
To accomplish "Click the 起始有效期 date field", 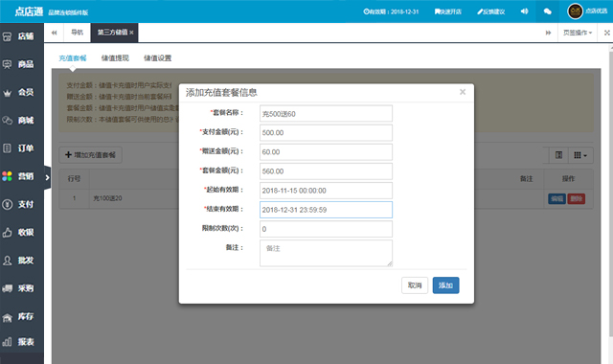I will [x=326, y=191].
